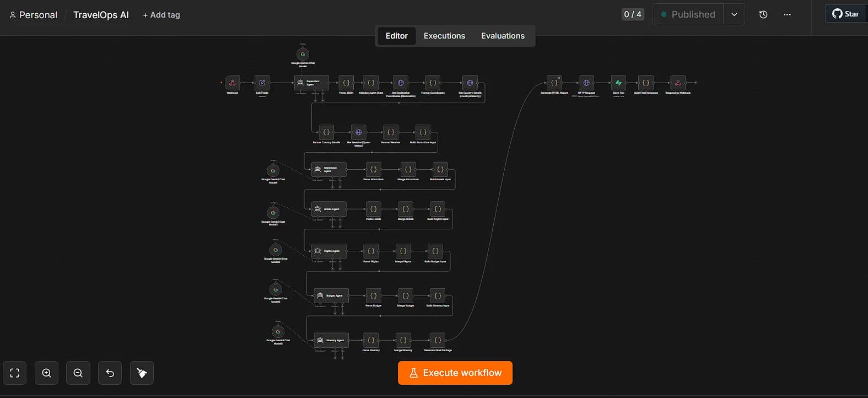Open the Edit Fields node
868x398 pixels.
click(262, 83)
